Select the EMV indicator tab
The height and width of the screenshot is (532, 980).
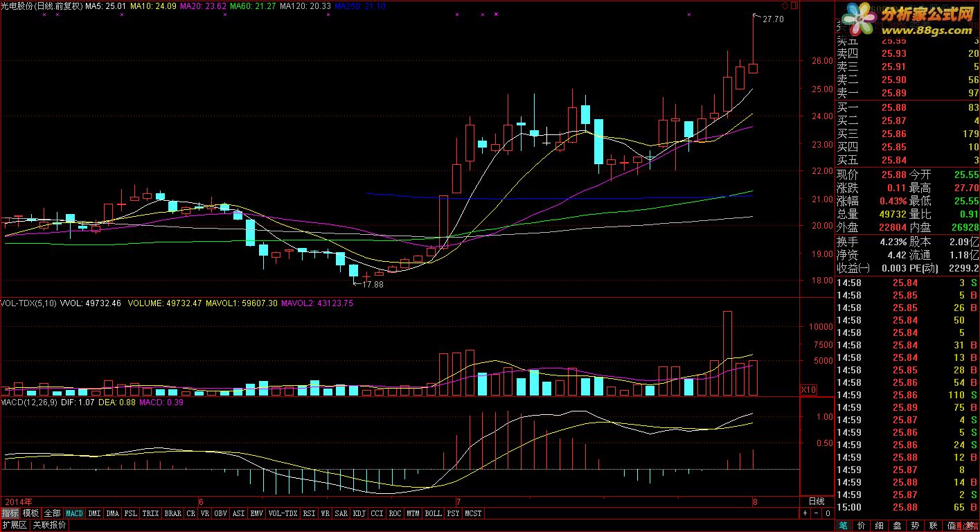click(256, 513)
